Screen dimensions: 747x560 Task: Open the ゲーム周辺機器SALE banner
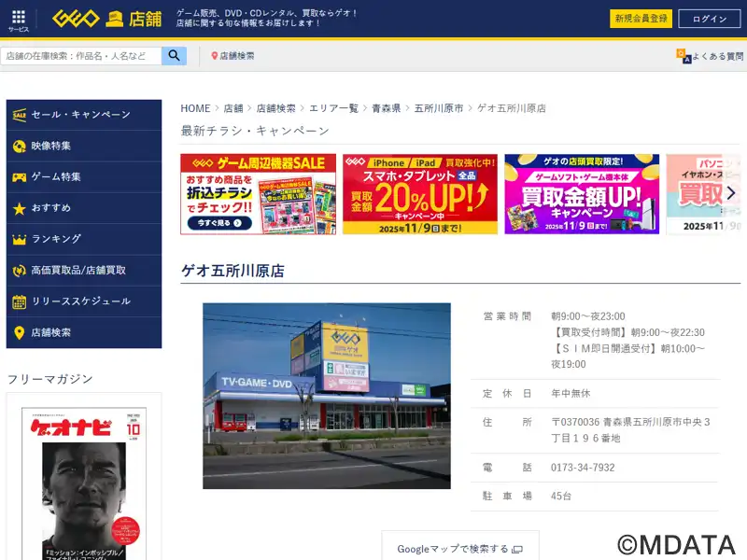tap(259, 194)
